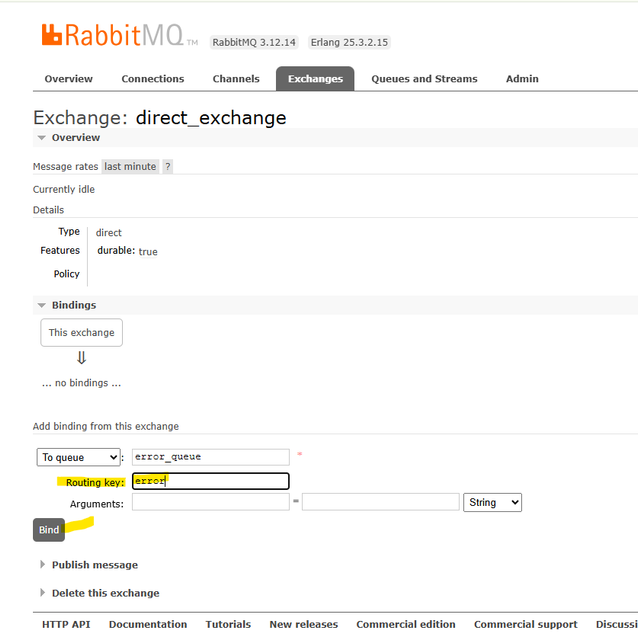Image resolution: width=638 pixels, height=640 pixels.
Task: Change the last minute rate range
Action: pyautogui.click(x=130, y=167)
